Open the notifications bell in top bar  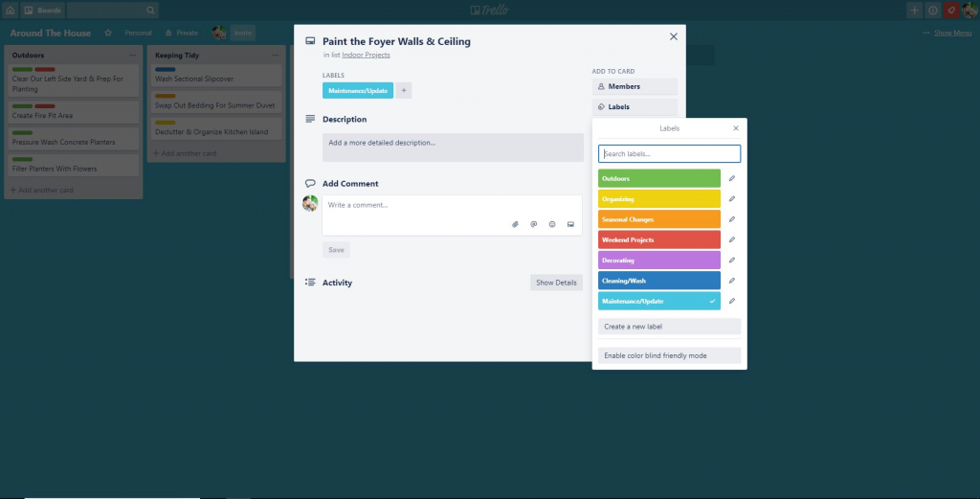(x=951, y=10)
